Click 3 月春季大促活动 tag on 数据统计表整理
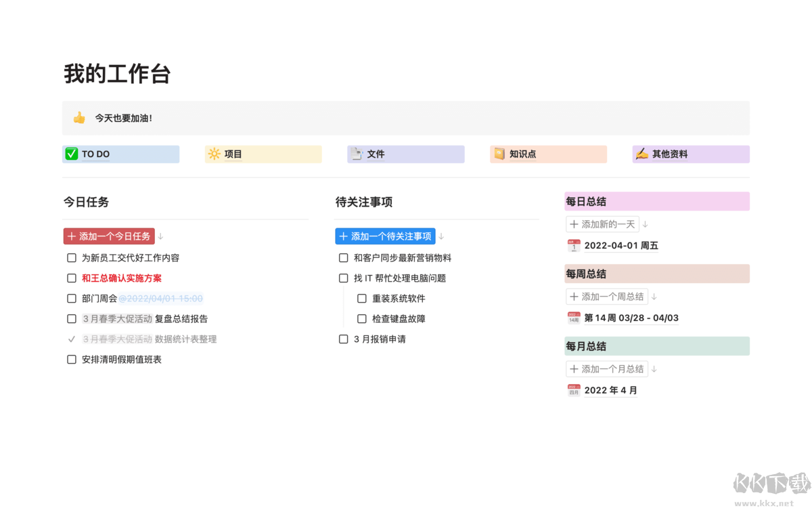Screen dimensions: 812x508 [x=117, y=339]
